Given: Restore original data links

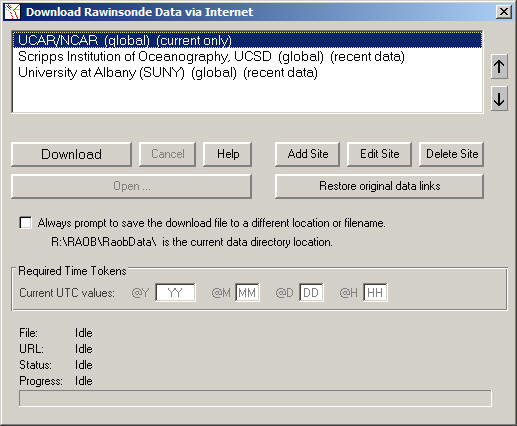Looking at the screenshot, I should tap(379, 186).
